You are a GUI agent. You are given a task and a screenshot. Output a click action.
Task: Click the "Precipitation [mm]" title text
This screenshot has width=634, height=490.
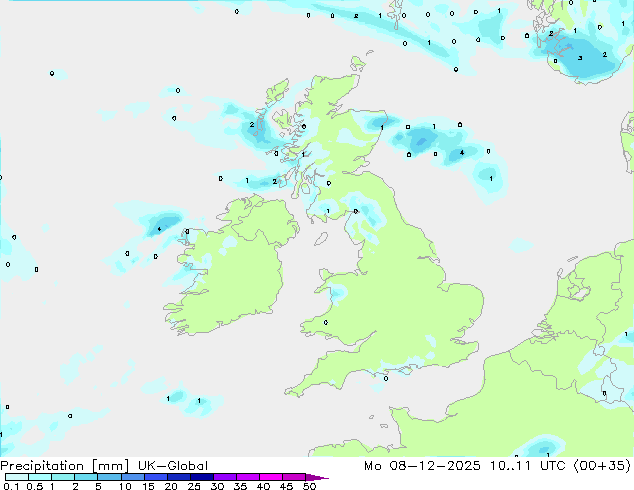(65, 466)
